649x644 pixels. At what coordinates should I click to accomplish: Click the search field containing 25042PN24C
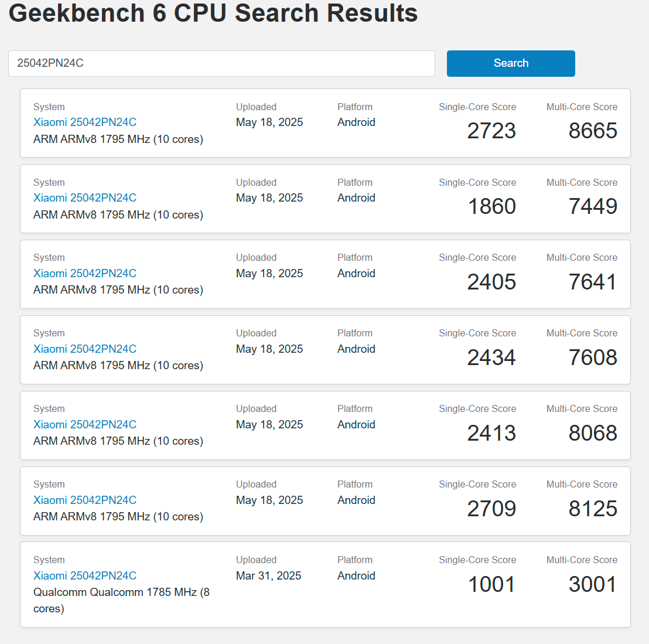(x=221, y=63)
